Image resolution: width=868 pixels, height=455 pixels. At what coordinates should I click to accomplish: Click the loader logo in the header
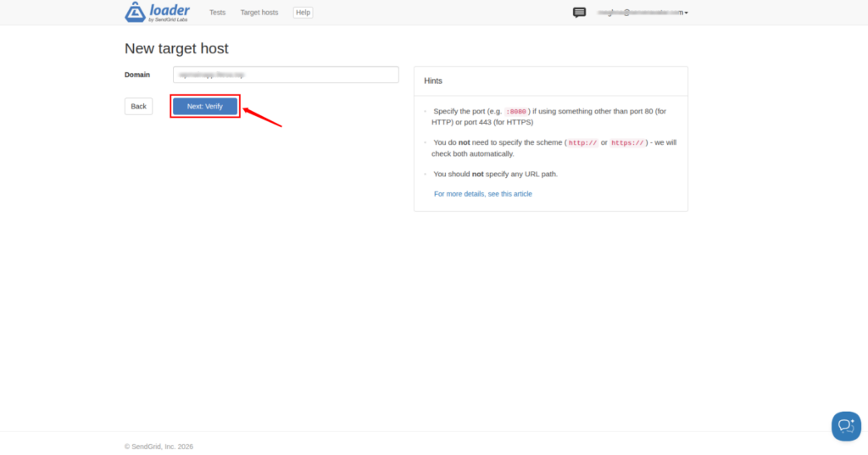157,12
